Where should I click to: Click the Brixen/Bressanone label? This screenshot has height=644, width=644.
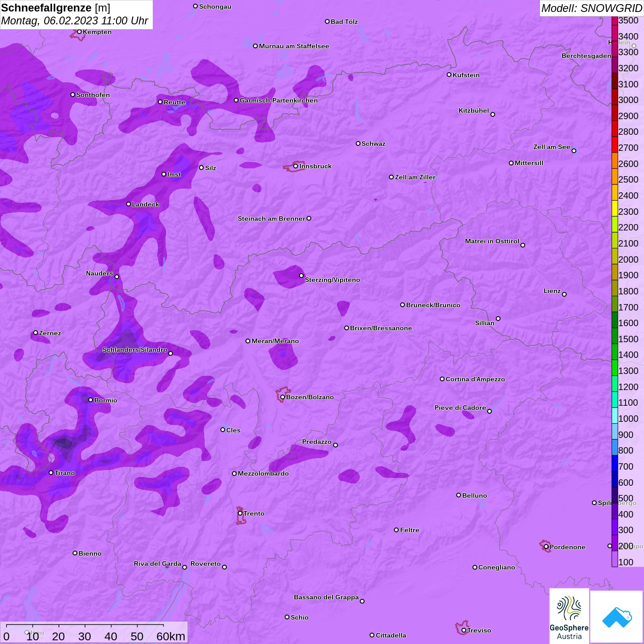tap(381, 328)
